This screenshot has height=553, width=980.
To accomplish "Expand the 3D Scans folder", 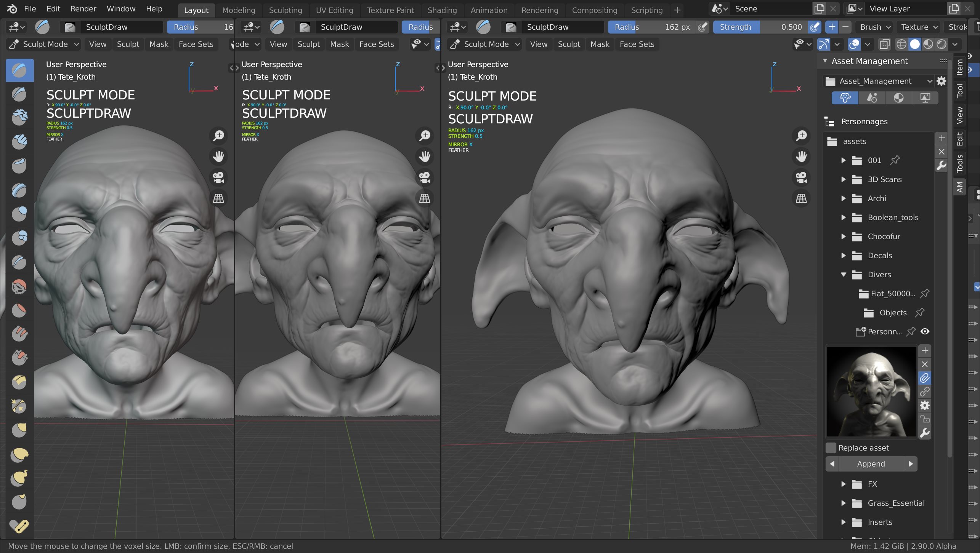I will click(x=844, y=179).
